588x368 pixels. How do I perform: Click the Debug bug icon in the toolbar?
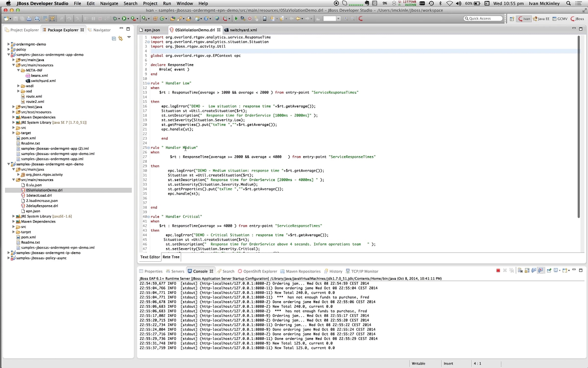pyautogui.click(x=115, y=19)
